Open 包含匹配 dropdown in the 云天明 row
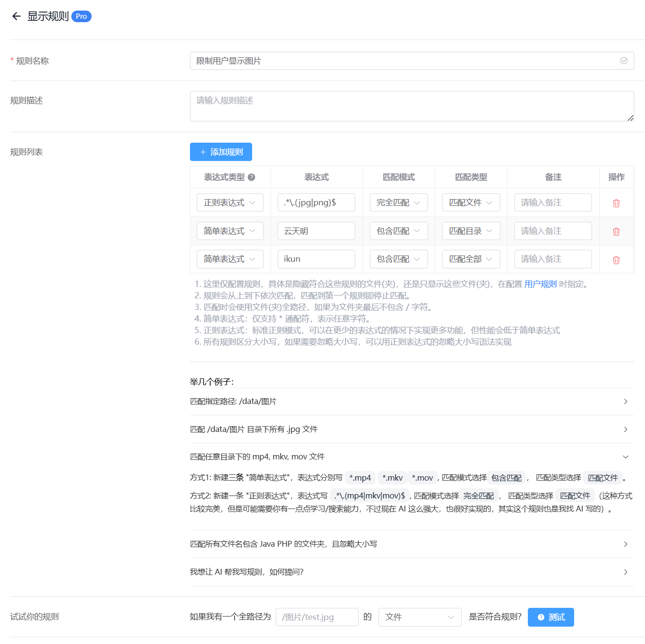The height and width of the screenshot is (644, 645). pos(399,231)
